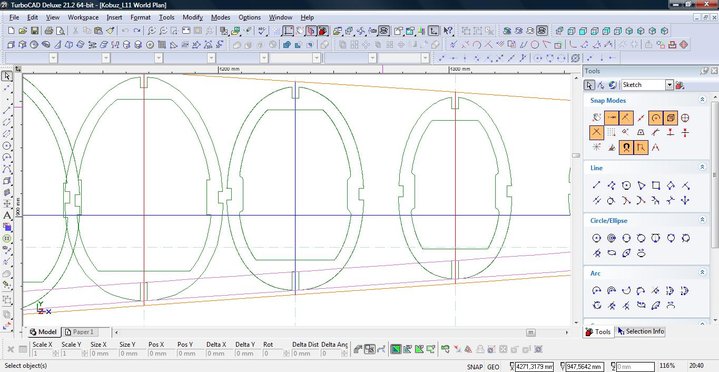
Task: Collapse the Snap Modes section
Action: coord(702,100)
